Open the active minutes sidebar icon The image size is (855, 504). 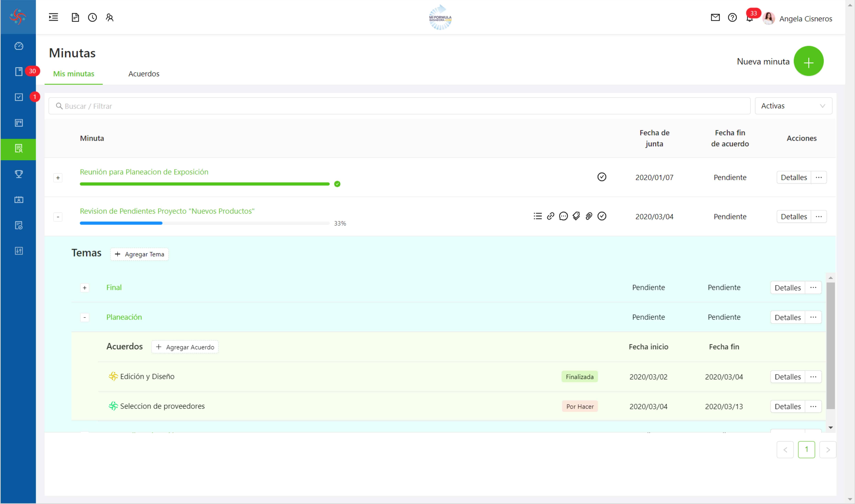coord(18,149)
